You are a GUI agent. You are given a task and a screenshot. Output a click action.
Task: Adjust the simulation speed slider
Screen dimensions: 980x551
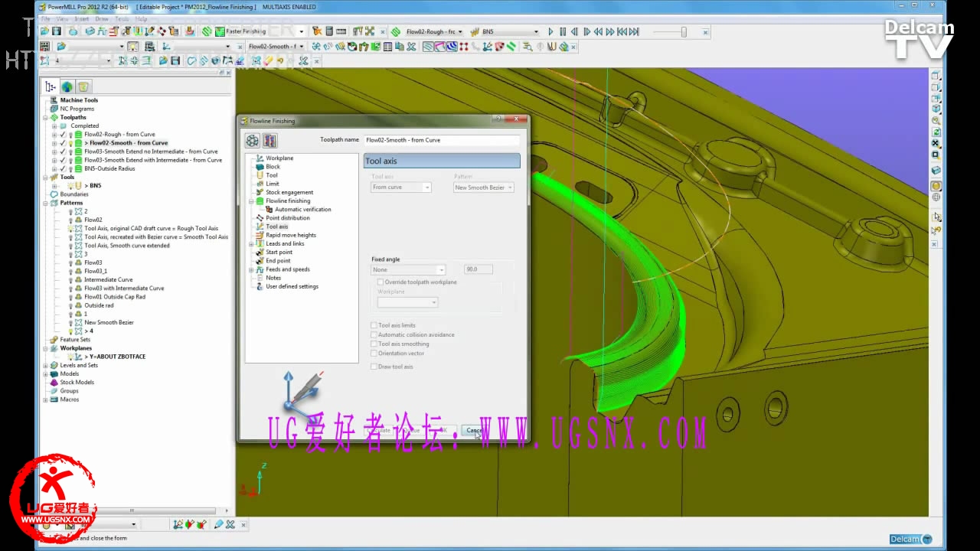click(x=684, y=32)
